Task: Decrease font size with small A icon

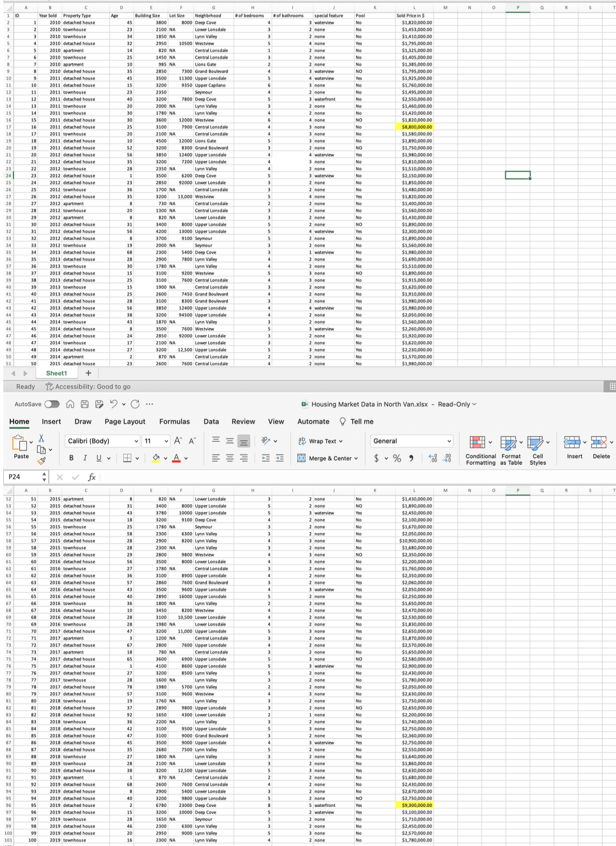Action: coord(192,441)
